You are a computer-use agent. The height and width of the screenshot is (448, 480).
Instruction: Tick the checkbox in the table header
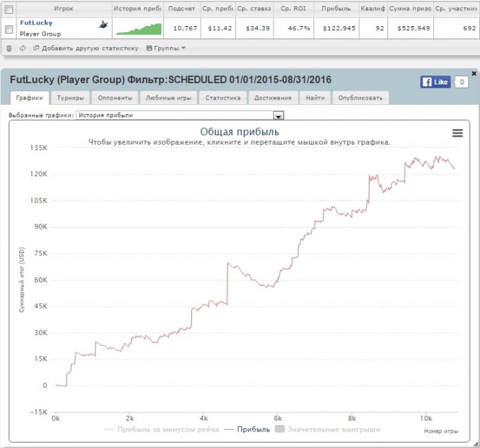9,10
